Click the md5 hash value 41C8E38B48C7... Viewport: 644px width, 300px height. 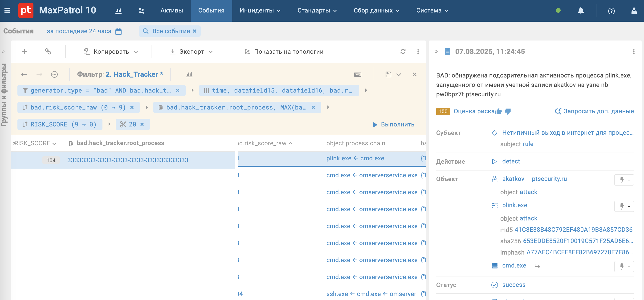(574, 230)
